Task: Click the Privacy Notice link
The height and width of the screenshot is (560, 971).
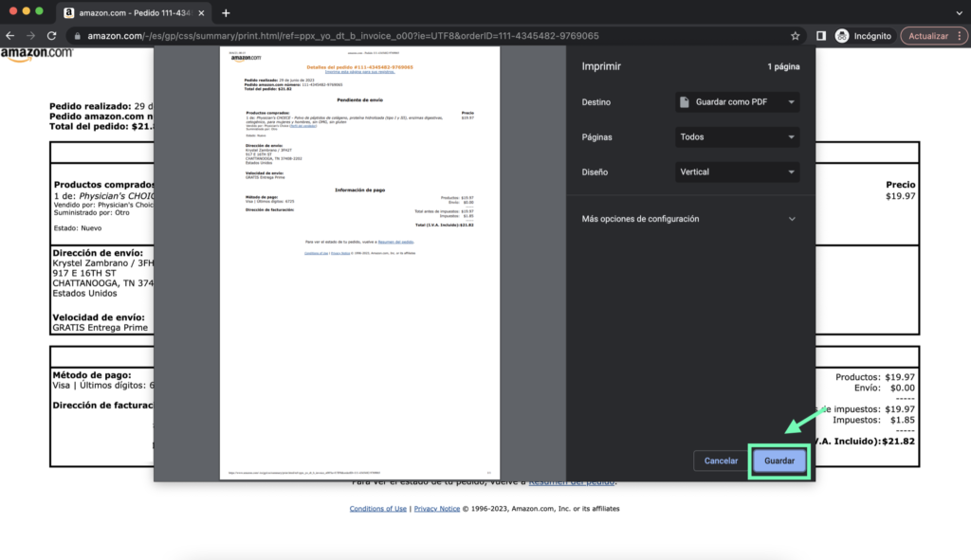Action: [436, 509]
